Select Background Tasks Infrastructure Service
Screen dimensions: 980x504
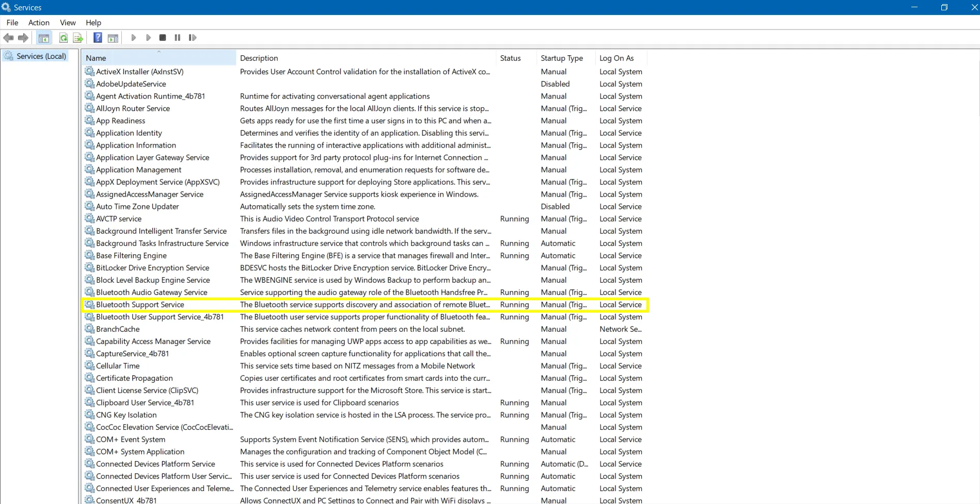(163, 243)
